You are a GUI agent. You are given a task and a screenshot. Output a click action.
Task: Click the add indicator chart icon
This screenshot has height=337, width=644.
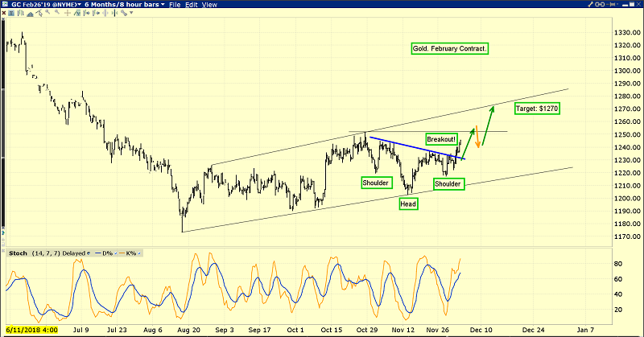click(x=77, y=13)
